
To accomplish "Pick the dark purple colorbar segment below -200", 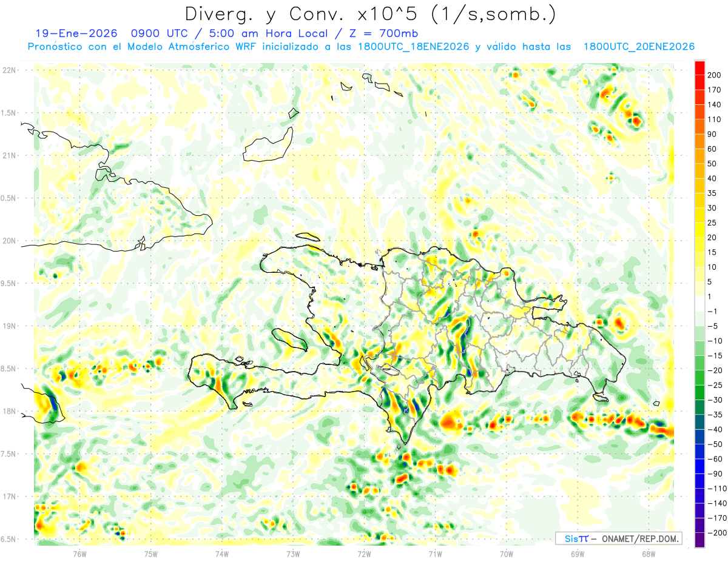I will click(699, 540).
